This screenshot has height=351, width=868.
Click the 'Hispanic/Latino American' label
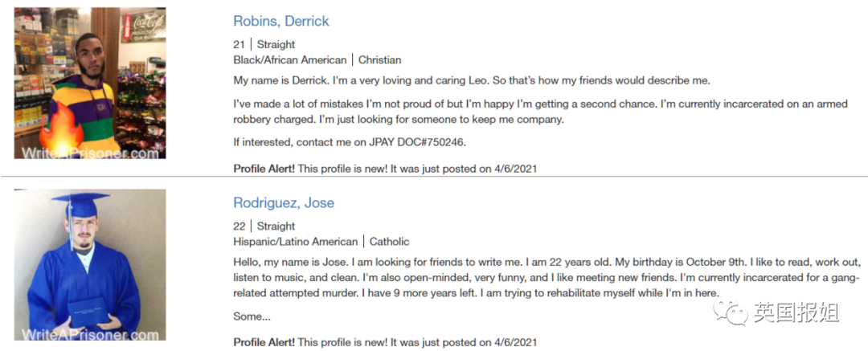[296, 242]
